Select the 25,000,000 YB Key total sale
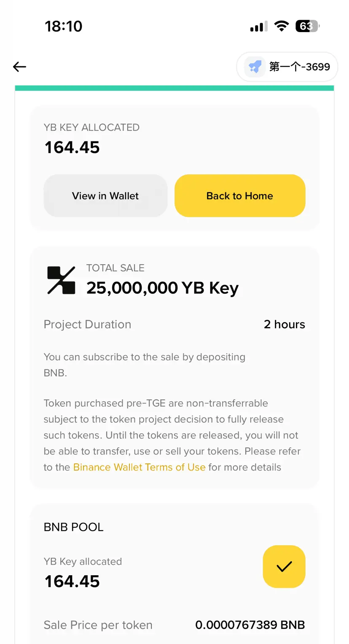Viewport: 349px width, 644px height. tap(162, 288)
